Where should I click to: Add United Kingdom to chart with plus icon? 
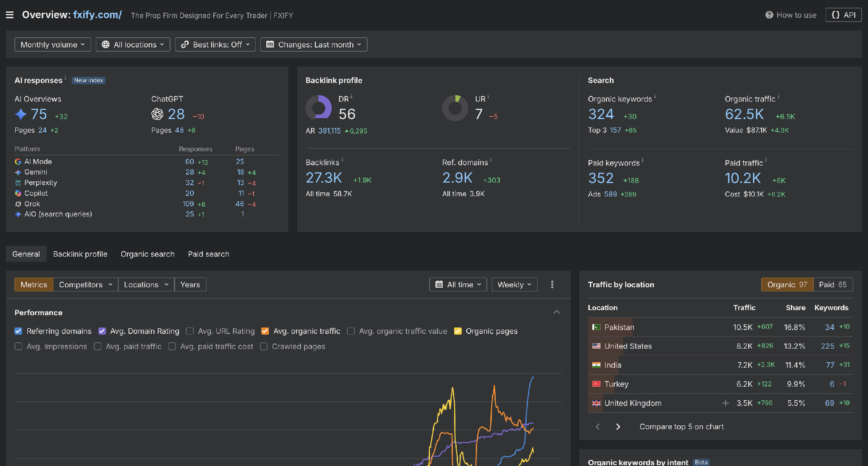pos(726,403)
